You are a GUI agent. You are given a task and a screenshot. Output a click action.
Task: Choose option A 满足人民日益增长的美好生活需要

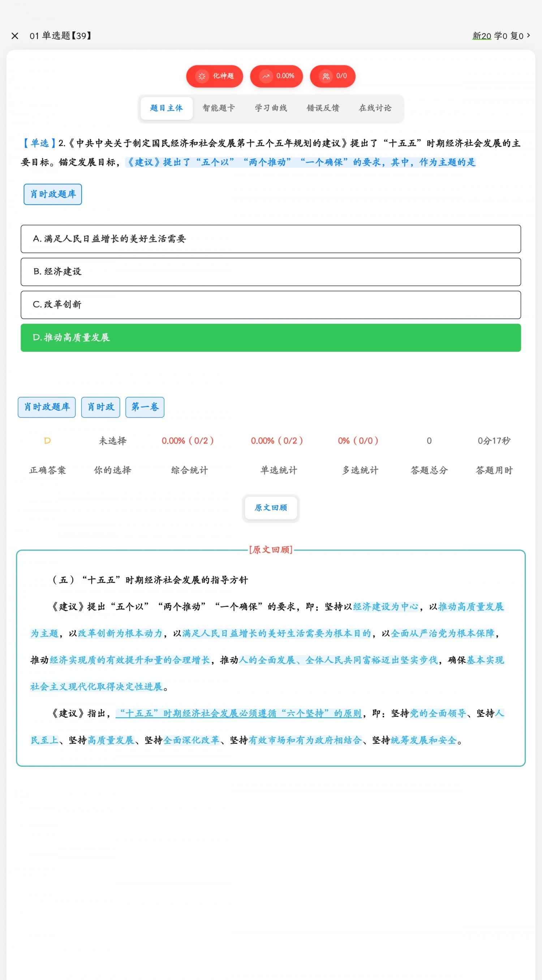pos(270,239)
